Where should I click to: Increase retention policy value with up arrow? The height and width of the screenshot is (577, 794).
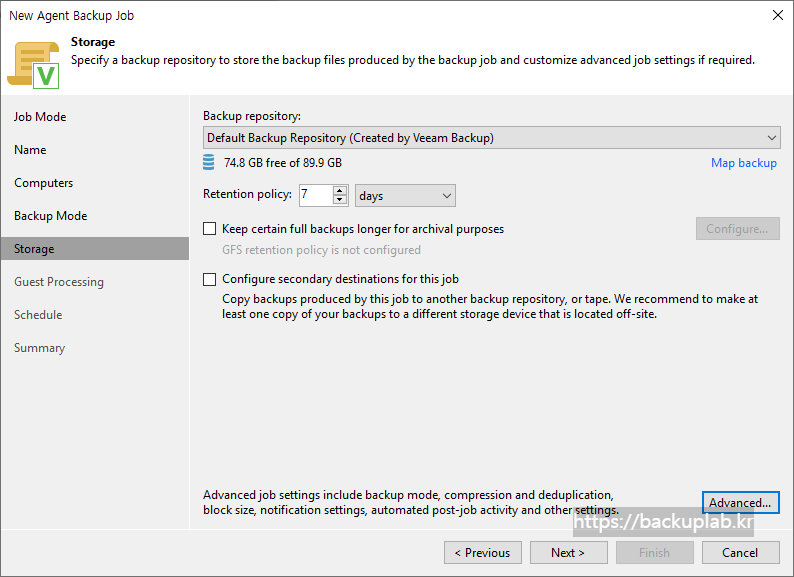click(x=340, y=190)
